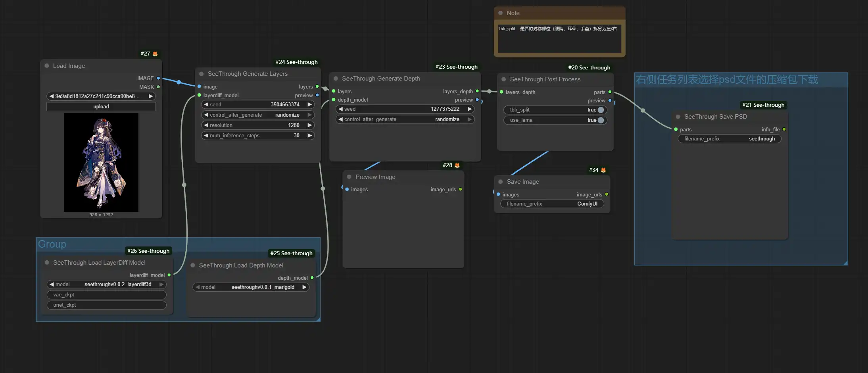
Task: Open control_after_generate dropdown in Generate Layers
Action: pos(258,115)
